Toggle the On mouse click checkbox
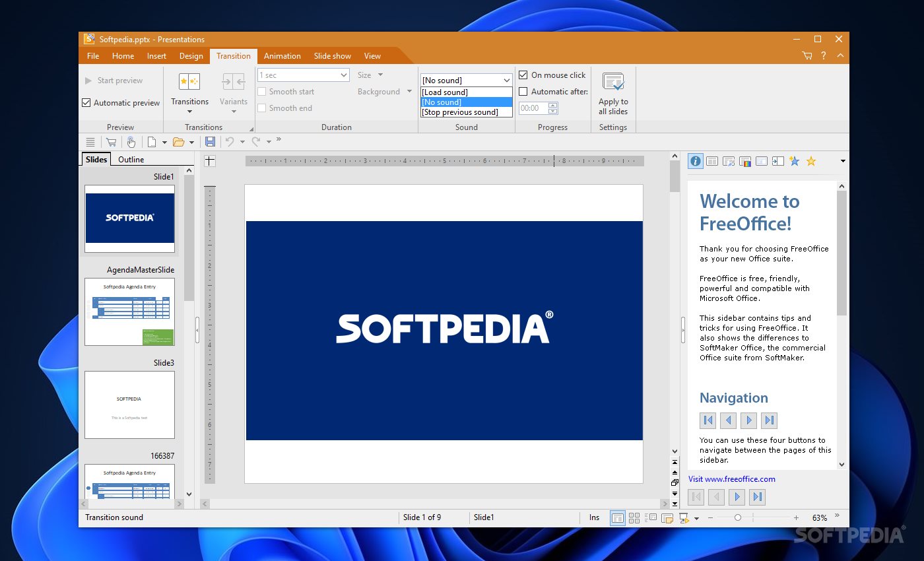This screenshot has width=924, height=561. (x=523, y=75)
